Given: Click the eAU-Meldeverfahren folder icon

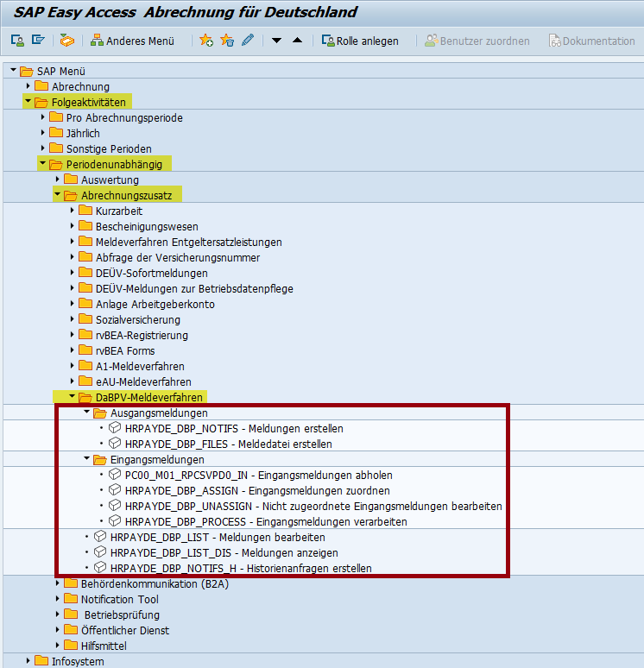Looking at the screenshot, I should tap(85, 381).
